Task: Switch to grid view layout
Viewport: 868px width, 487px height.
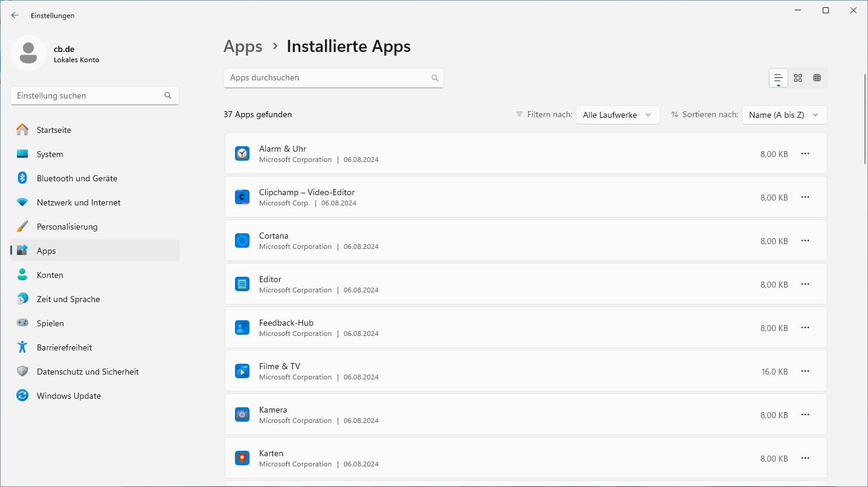Action: point(798,78)
